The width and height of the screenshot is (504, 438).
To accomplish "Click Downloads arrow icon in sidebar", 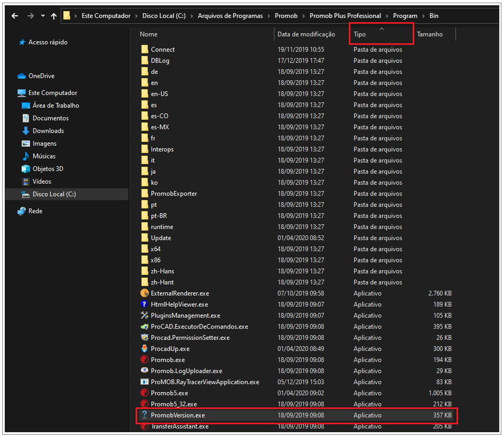I will pos(26,131).
